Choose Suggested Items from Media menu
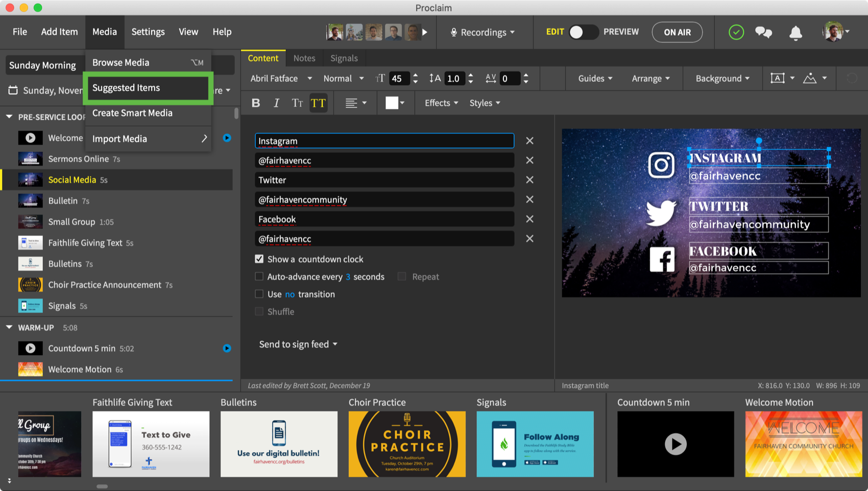 pyautogui.click(x=148, y=88)
